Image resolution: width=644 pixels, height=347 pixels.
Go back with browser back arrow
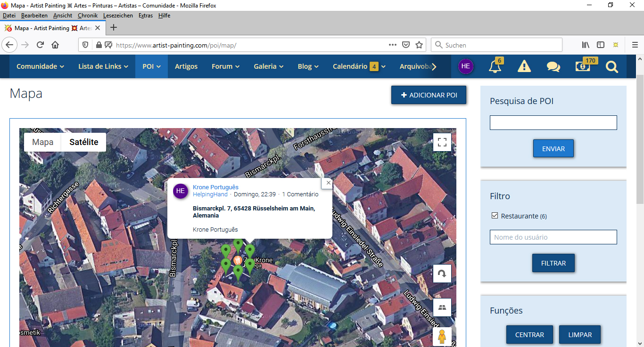click(10, 45)
